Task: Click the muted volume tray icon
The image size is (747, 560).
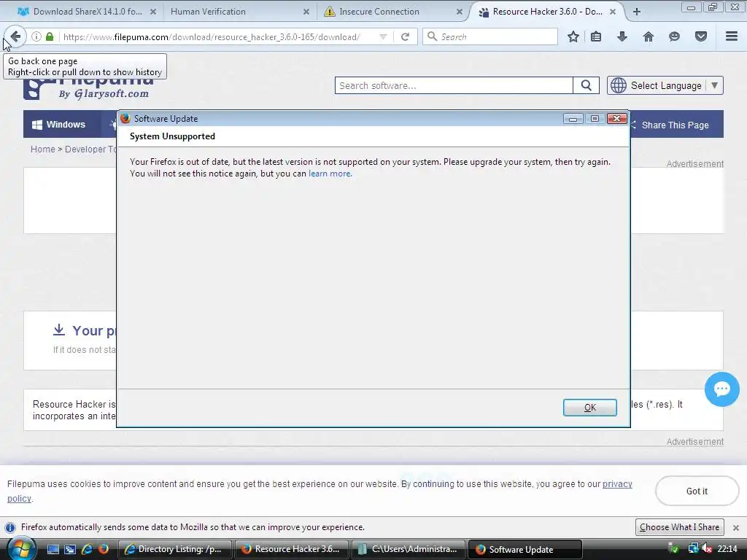Action: click(x=707, y=549)
